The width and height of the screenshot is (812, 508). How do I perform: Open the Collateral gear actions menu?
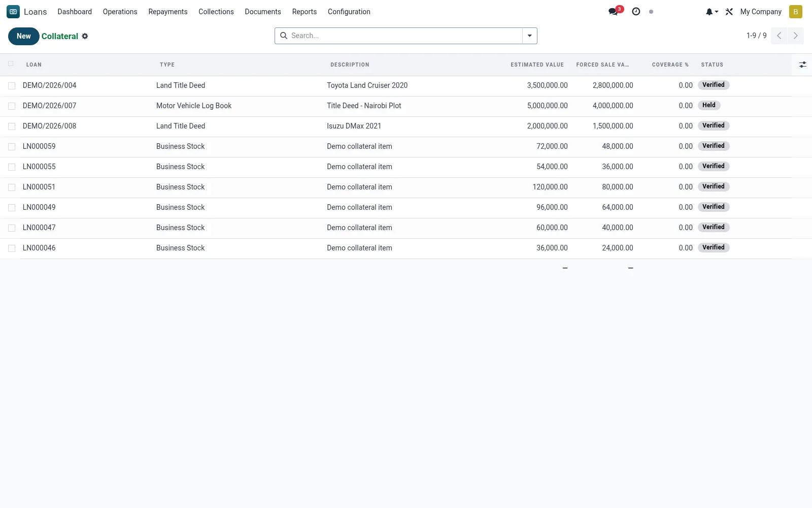[x=85, y=36]
